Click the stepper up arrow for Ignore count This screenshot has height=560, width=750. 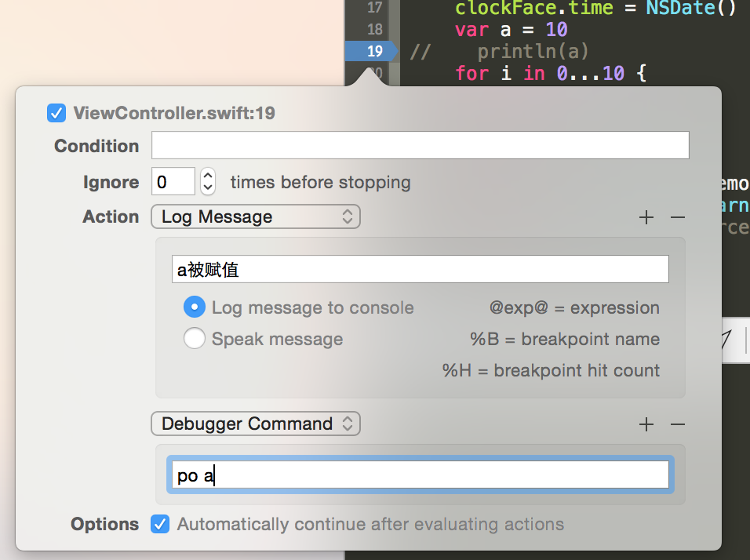click(x=206, y=176)
